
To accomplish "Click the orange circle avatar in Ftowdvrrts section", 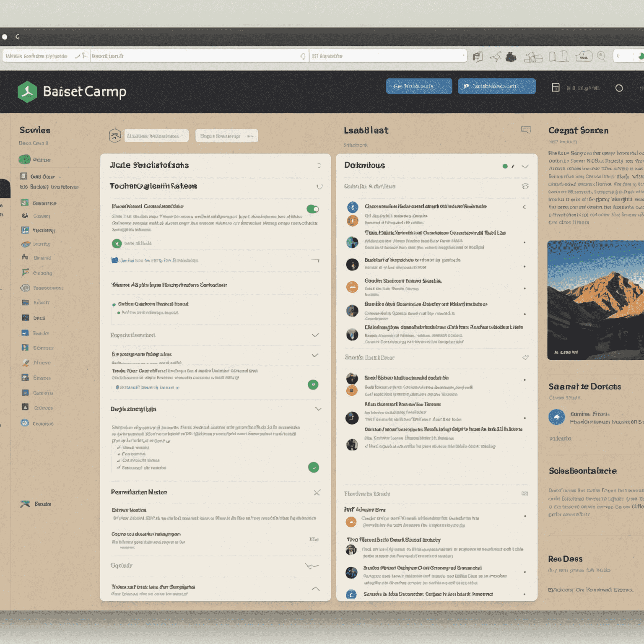I will click(x=351, y=522).
